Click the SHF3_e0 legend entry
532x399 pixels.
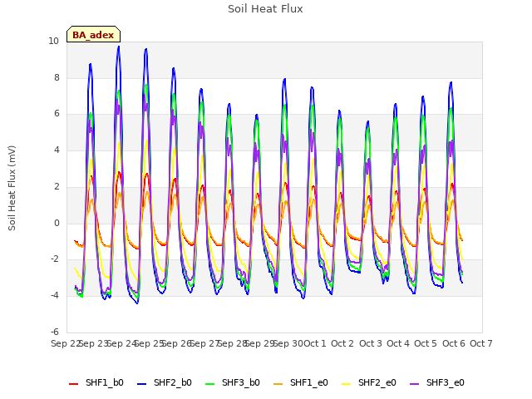(x=437, y=383)
